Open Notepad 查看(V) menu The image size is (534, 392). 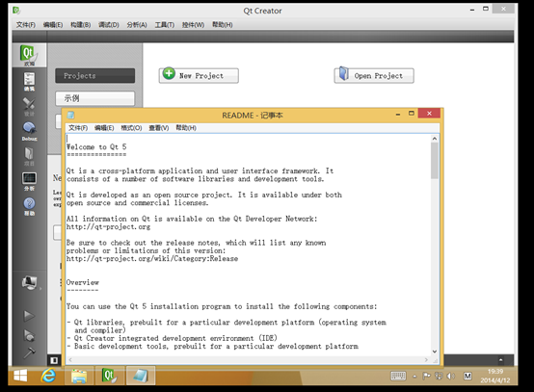tap(159, 127)
